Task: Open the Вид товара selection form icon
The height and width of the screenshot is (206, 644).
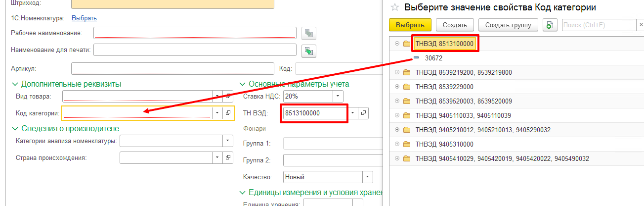Action: pyautogui.click(x=228, y=96)
